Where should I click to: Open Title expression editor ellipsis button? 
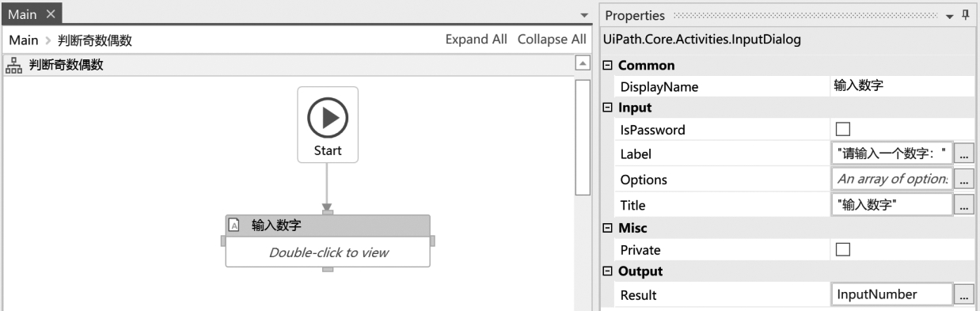(x=963, y=205)
